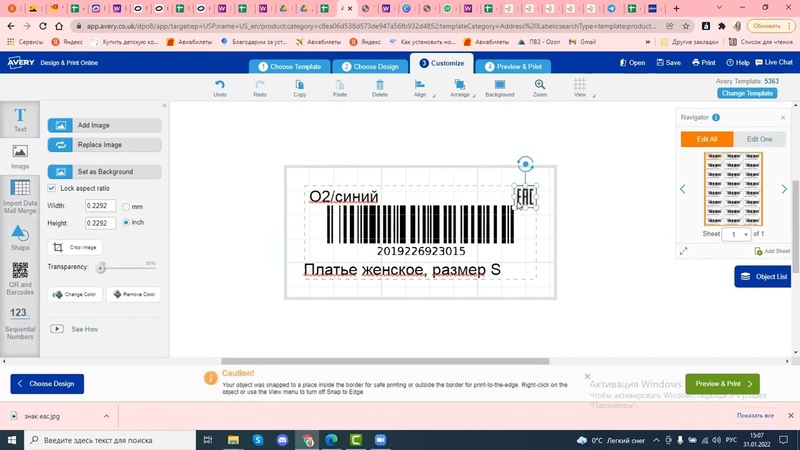The width and height of the screenshot is (800, 450).
Task: Open QR and Barcodes tool
Action: 20,279
